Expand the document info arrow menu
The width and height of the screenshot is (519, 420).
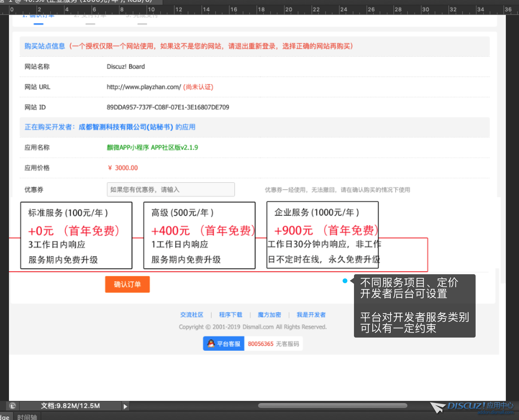coord(125,406)
